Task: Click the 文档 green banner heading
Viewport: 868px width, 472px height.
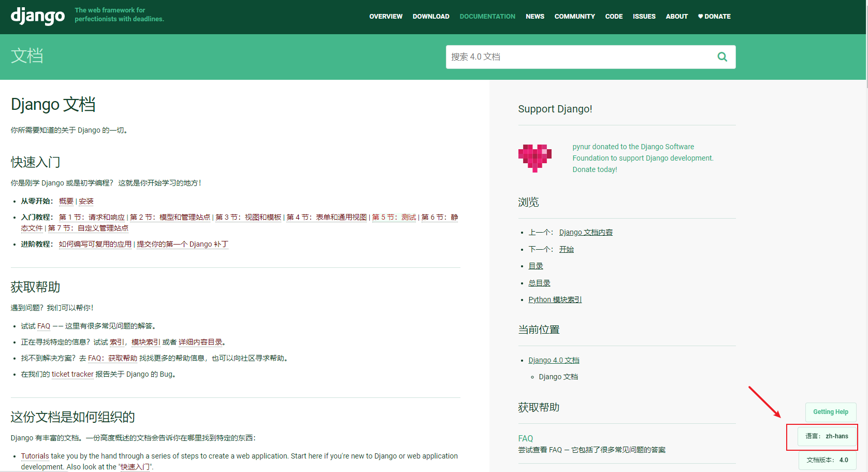Action: click(x=27, y=56)
